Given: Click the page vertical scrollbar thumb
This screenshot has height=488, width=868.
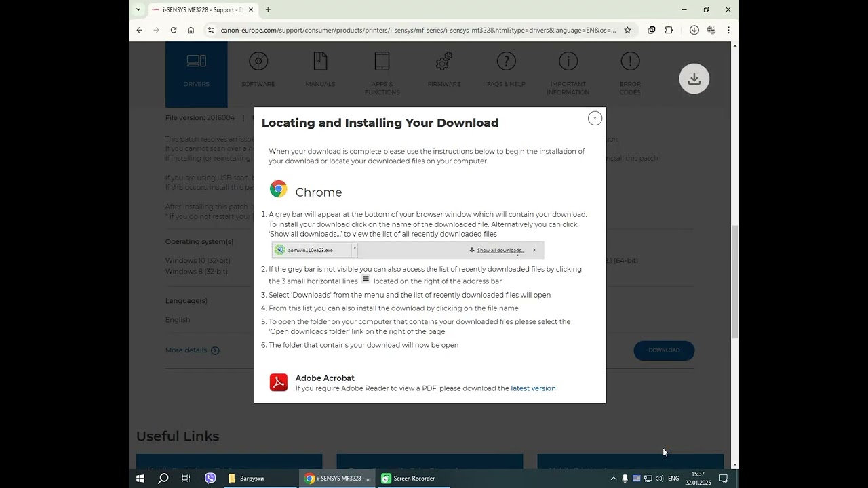Looking at the screenshot, I should pyautogui.click(x=734, y=281).
